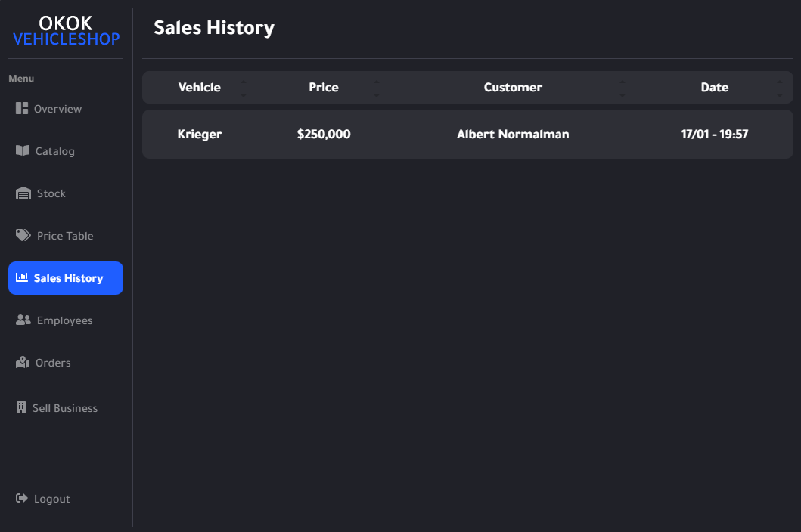The image size is (801, 532).
Task: Click the Employees people icon
Action: pos(23,320)
